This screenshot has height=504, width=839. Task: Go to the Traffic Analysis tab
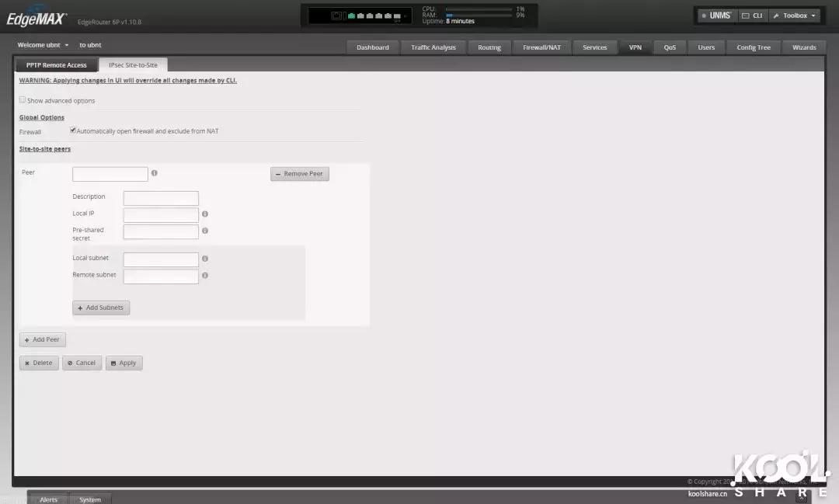point(433,47)
